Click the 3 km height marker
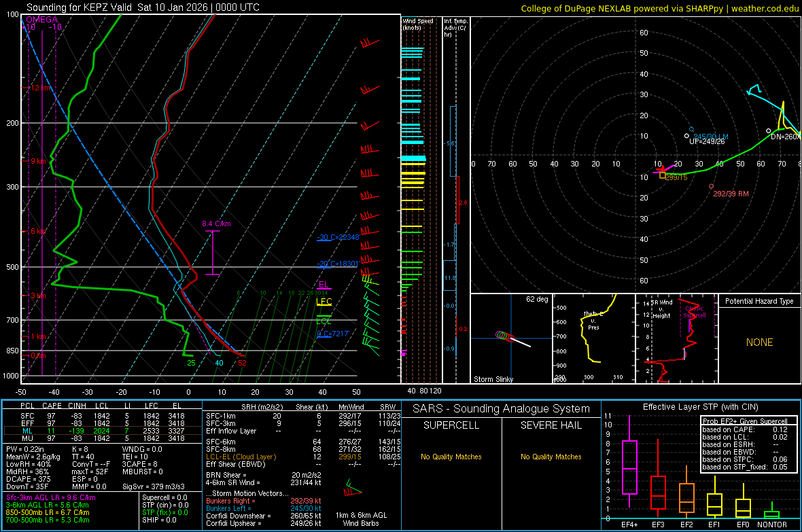The image size is (802, 532). (x=38, y=296)
